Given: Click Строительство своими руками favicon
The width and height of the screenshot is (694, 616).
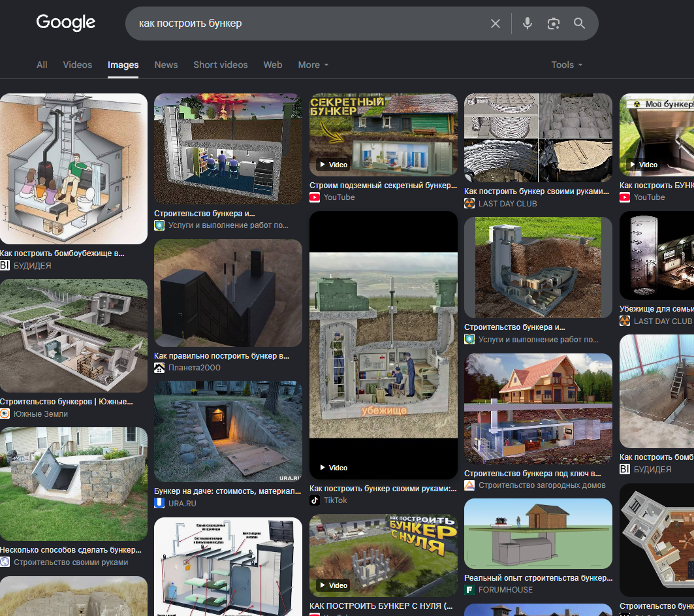Looking at the screenshot, I should coord(5,562).
